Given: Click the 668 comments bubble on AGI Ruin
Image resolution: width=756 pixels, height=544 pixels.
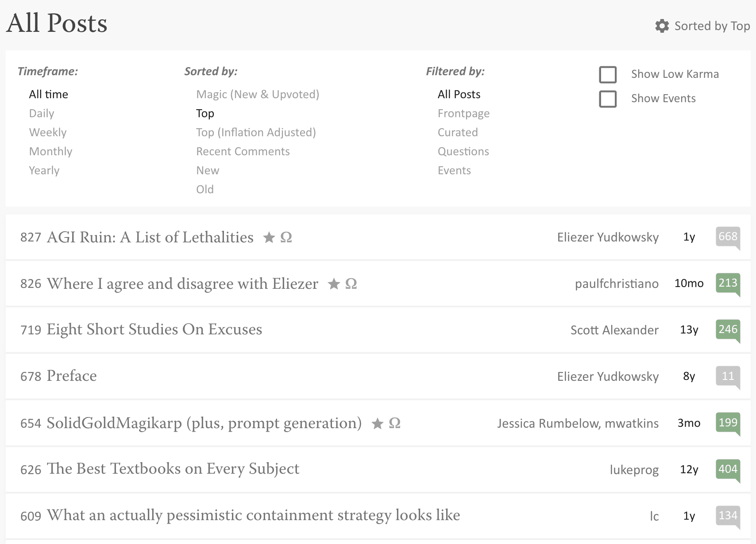Looking at the screenshot, I should tap(728, 237).
